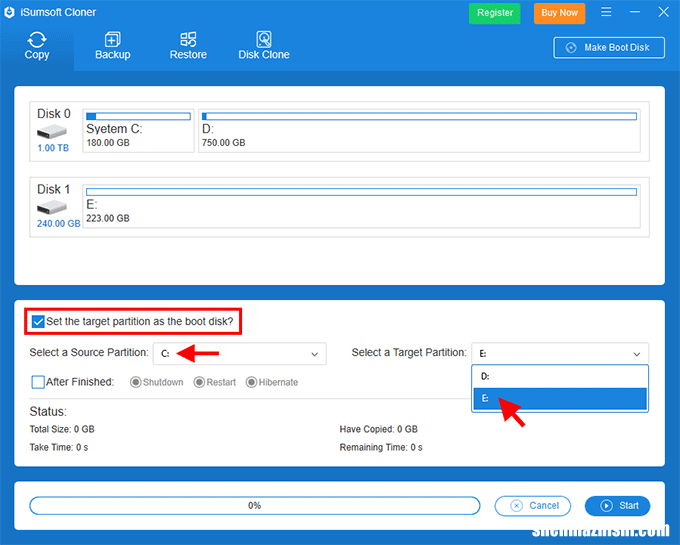Screen dimensions: 680x545
Task: Choose D: from target partition list
Action: (x=560, y=376)
